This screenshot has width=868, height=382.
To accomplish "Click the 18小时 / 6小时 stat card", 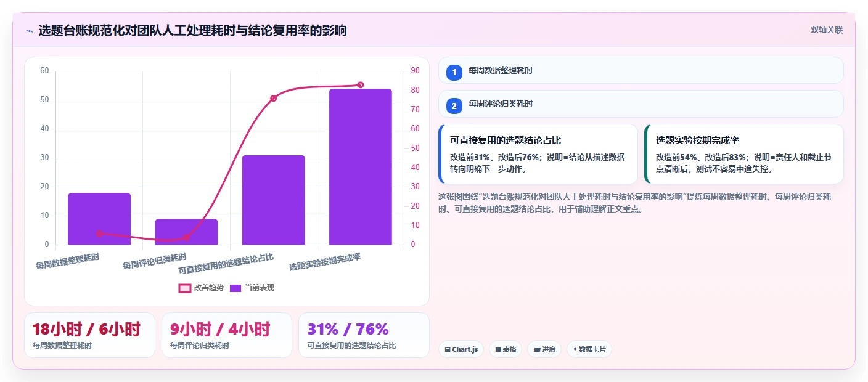I will 89,335.
